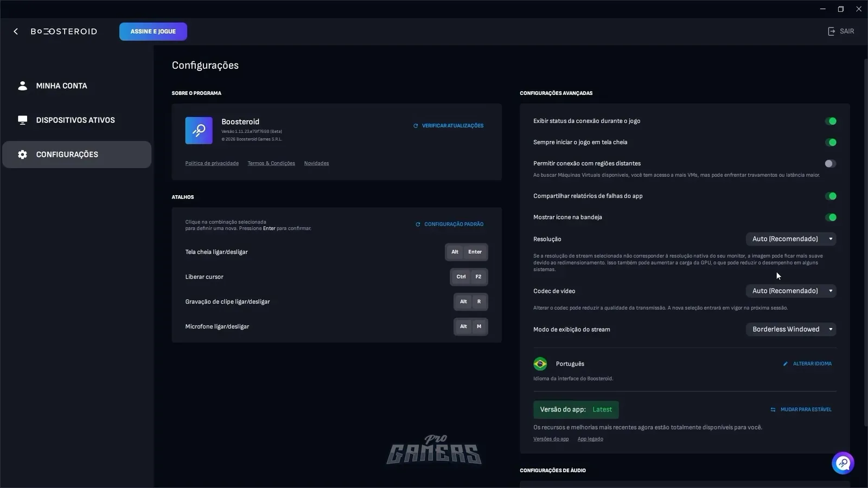
Task: Click the Português language label
Action: pos(570,364)
